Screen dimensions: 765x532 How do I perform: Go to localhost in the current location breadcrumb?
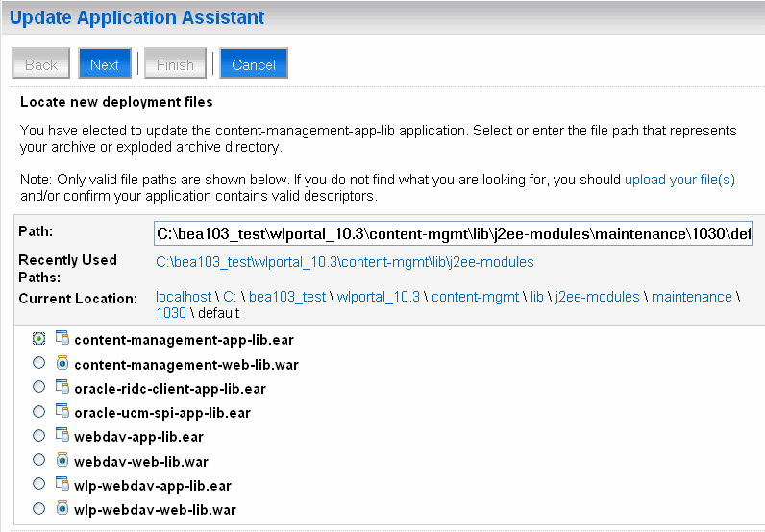pyautogui.click(x=184, y=297)
